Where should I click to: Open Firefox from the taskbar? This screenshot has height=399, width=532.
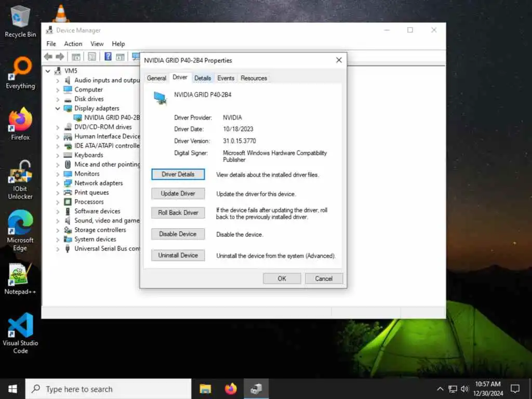[231, 389]
